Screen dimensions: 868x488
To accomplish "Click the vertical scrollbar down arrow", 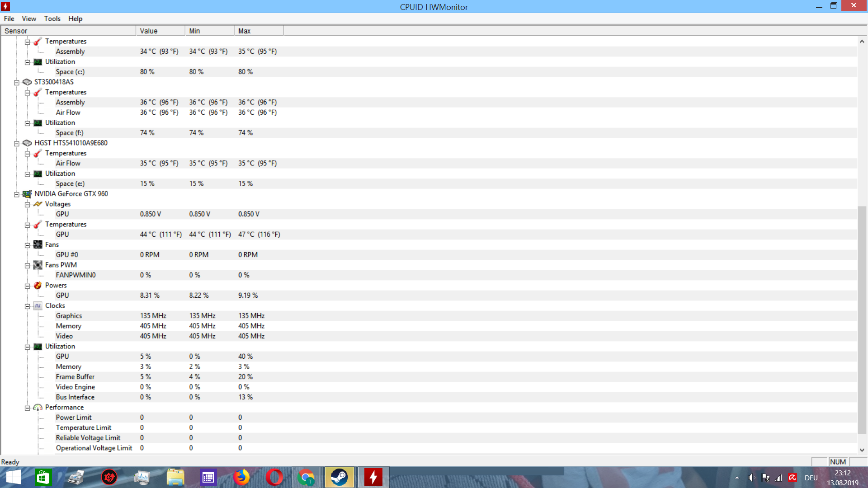I will (862, 450).
